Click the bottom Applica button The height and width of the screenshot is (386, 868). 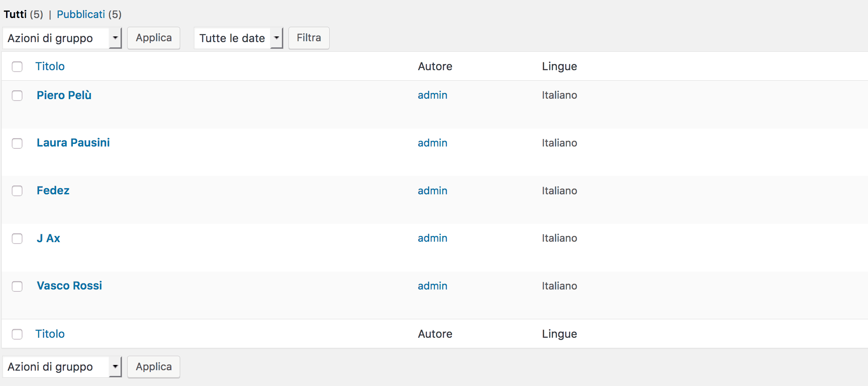pos(153,367)
